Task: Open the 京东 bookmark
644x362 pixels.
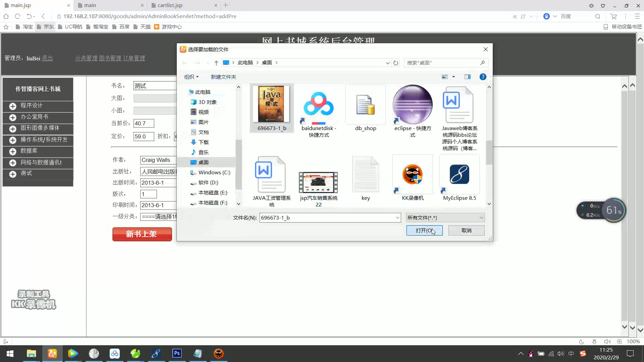Action: point(45,27)
